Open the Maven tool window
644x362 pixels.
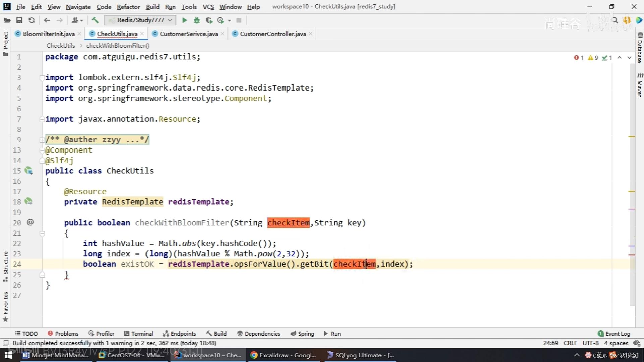pos(640,85)
